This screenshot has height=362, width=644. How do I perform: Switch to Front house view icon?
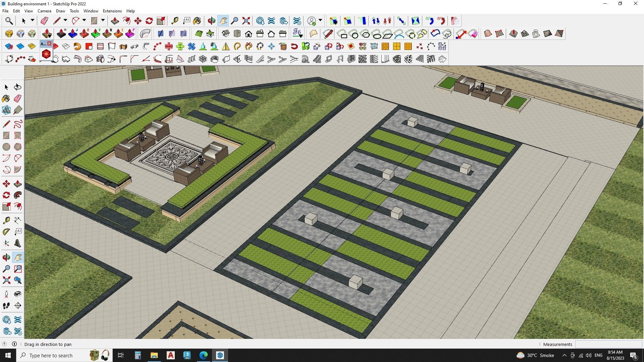(249, 34)
